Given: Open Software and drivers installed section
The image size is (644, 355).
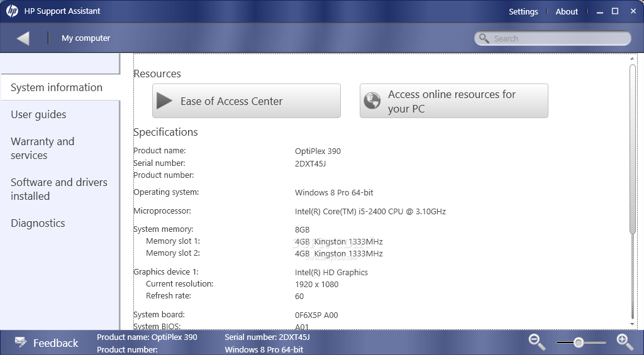Looking at the screenshot, I should pyautogui.click(x=58, y=188).
